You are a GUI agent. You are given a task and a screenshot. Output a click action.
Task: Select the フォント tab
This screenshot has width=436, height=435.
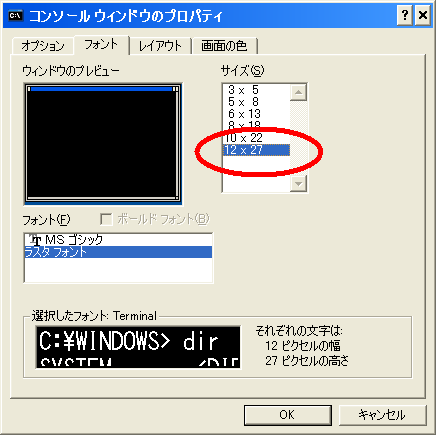click(x=101, y=44)
